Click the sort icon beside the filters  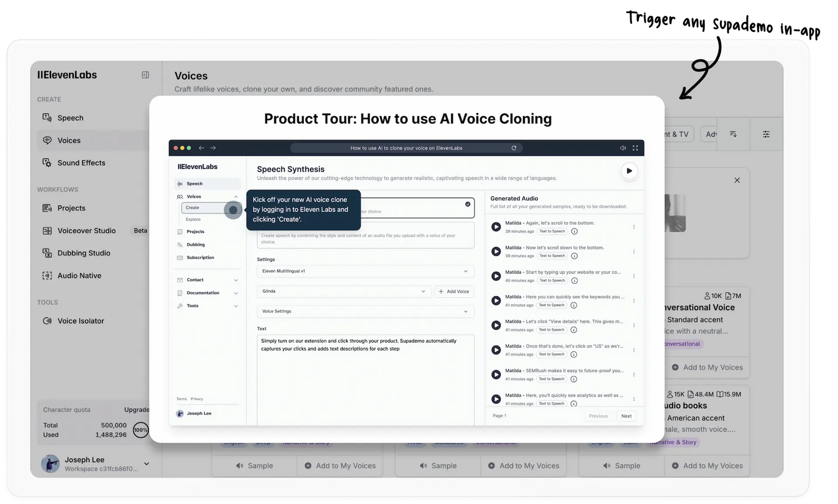tap(733, 135)
